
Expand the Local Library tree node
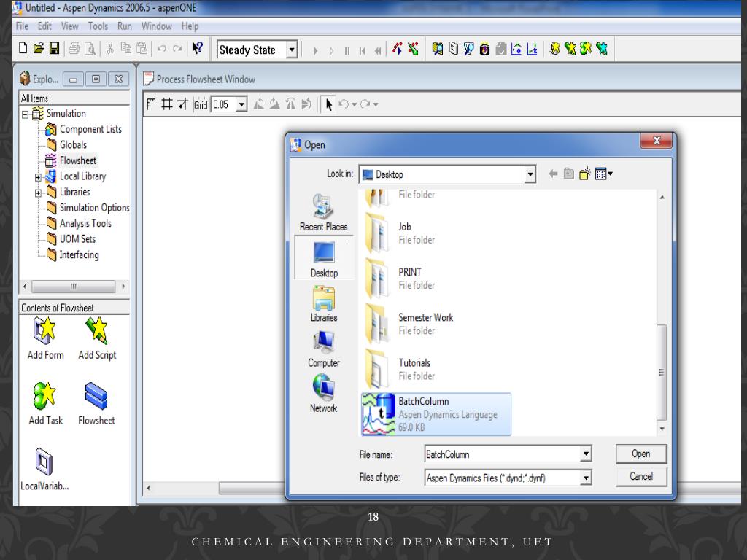coord(38,177)
